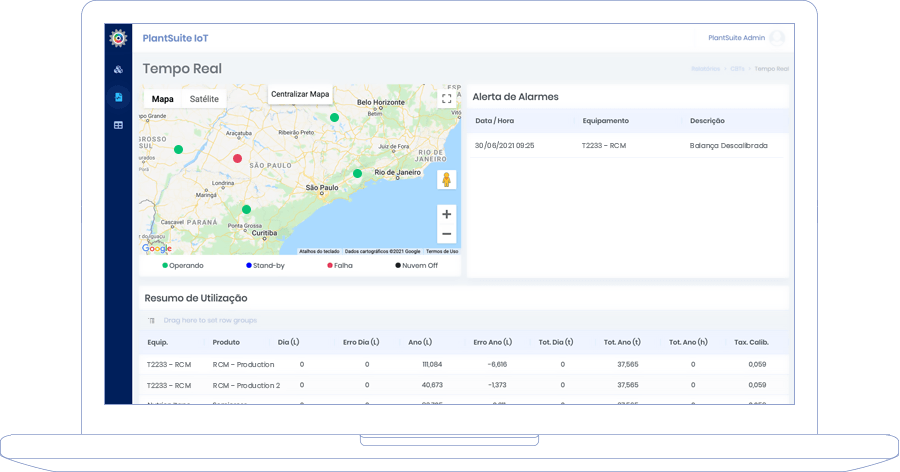Sort table by Ano (L) column header
The width and height of the screenshot is (900, 472).
420,342
